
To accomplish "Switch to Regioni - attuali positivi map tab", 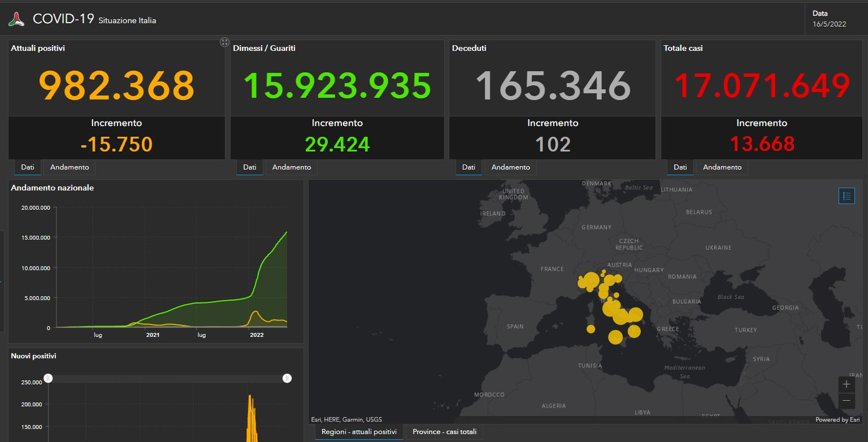I will [x=359, y=432].
